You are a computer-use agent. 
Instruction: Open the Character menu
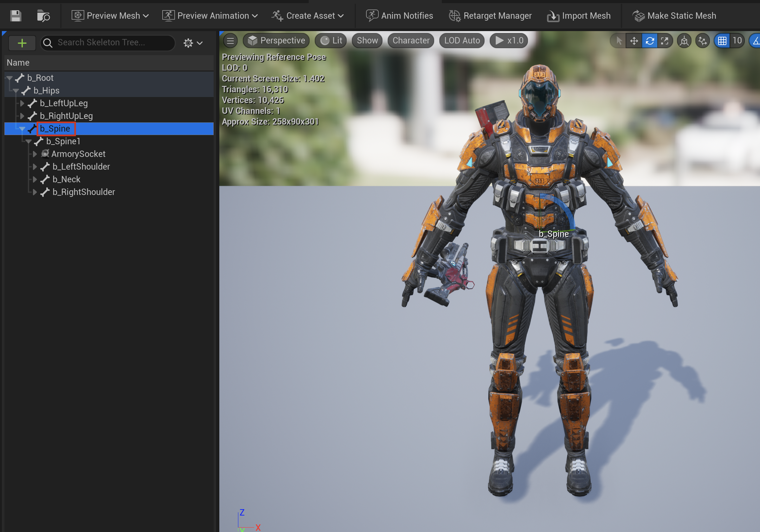(411, 41)
